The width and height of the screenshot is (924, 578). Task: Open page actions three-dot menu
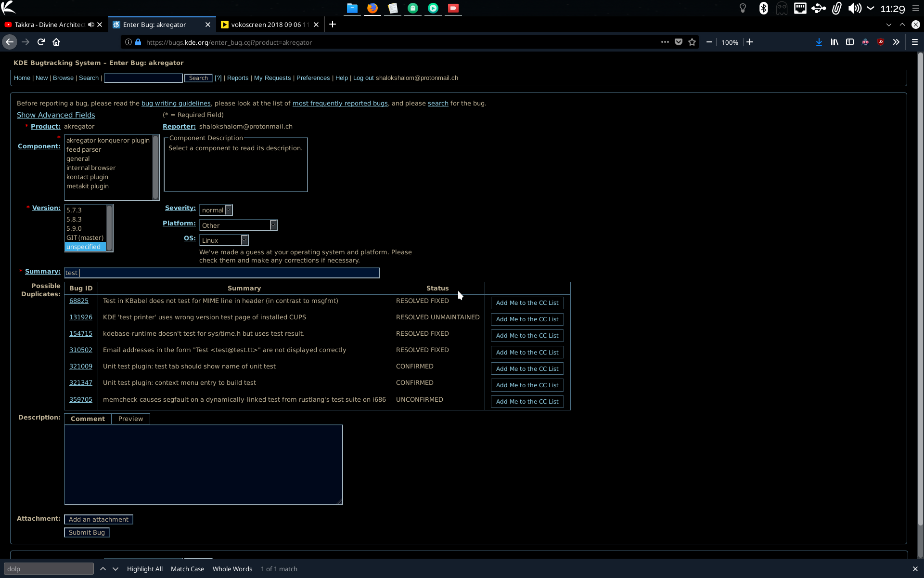click(x=665, y=42)
